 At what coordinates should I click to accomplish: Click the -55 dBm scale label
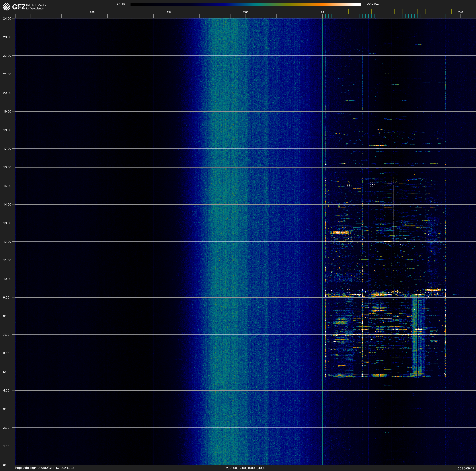pyautogui.click(x=373, y=4)
